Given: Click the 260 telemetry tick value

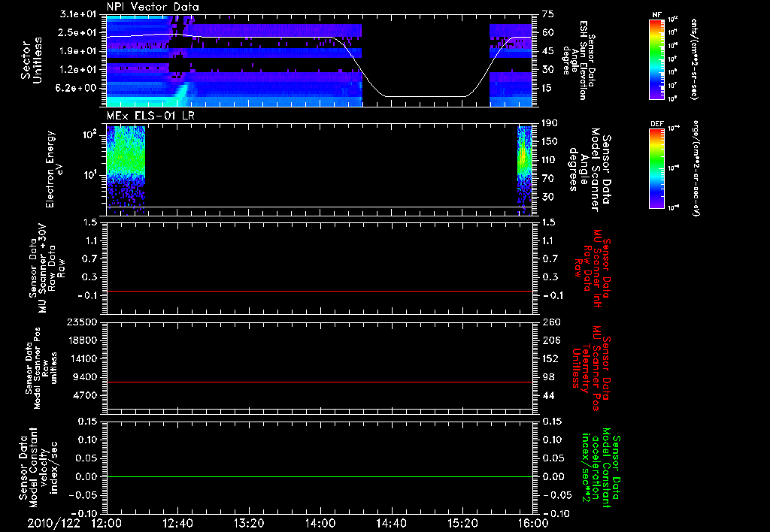Looking at the screenshot, I should 550,322.
